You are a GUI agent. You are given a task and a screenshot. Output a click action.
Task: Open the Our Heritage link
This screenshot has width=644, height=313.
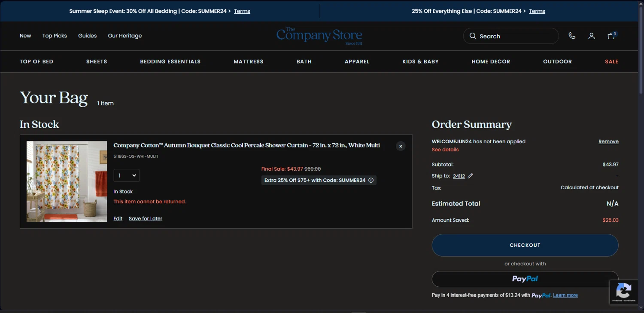point(125,36)
